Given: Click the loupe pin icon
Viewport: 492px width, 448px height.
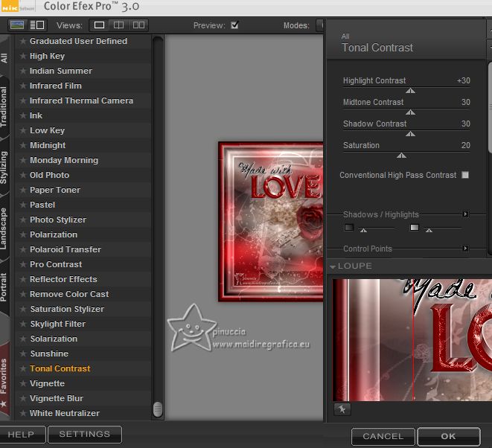Looking at the screenshot, I should click(x=342, y=409).
